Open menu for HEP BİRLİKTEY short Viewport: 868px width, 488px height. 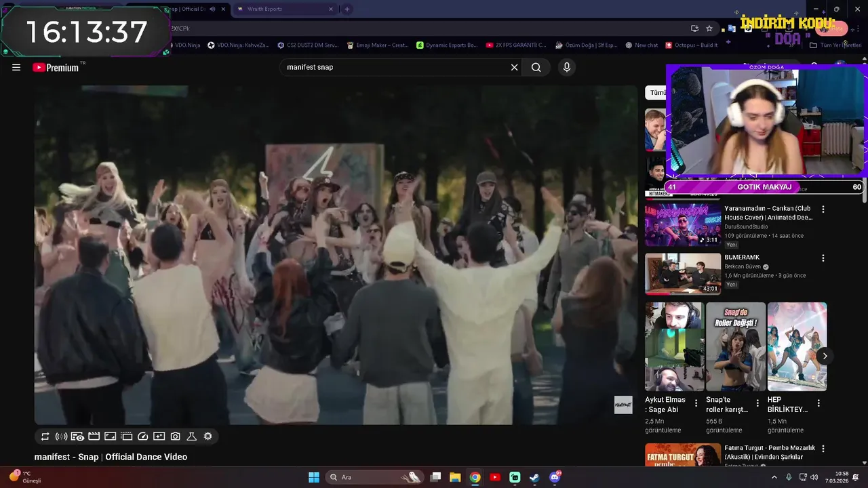[818, 403]
